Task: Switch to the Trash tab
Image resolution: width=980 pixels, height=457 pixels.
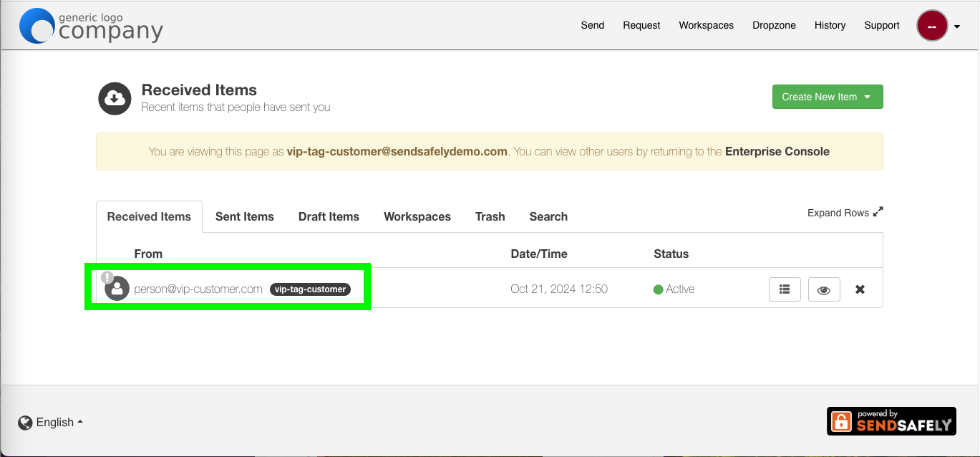Action: (490, 216)
